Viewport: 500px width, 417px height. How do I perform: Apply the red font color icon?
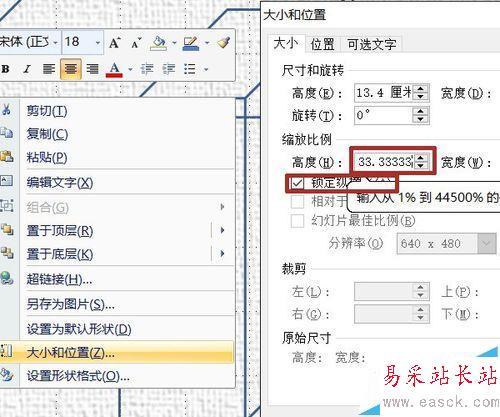[x=114, y=70]
